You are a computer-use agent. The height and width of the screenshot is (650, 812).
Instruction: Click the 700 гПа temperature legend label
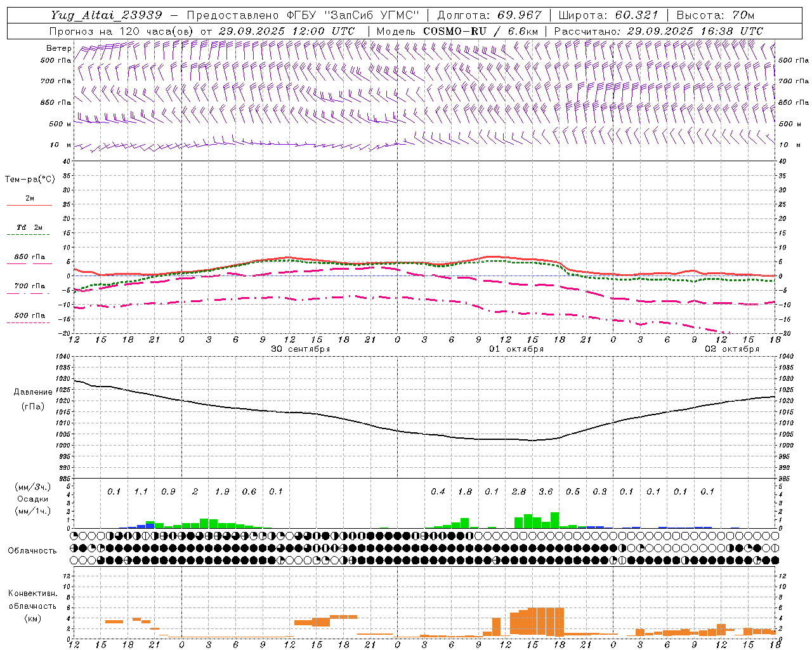click(x=30, y=286)
